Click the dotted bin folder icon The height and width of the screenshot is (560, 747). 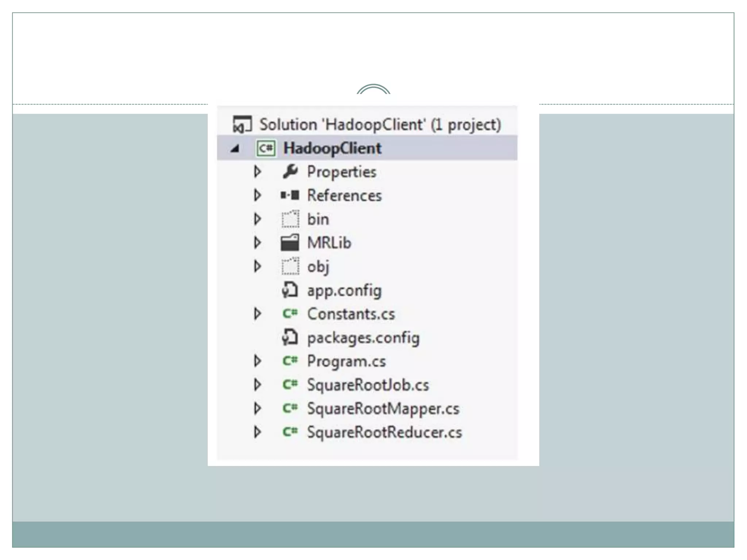click(x=290, y=219)
